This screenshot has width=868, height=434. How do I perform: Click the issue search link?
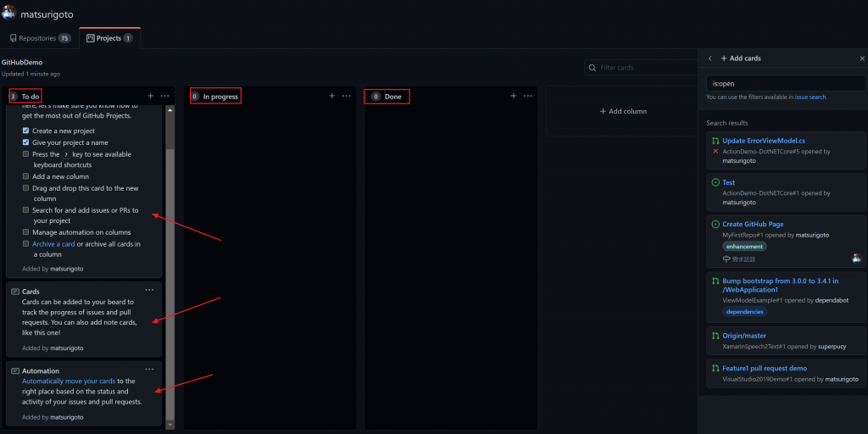point(810,97)
